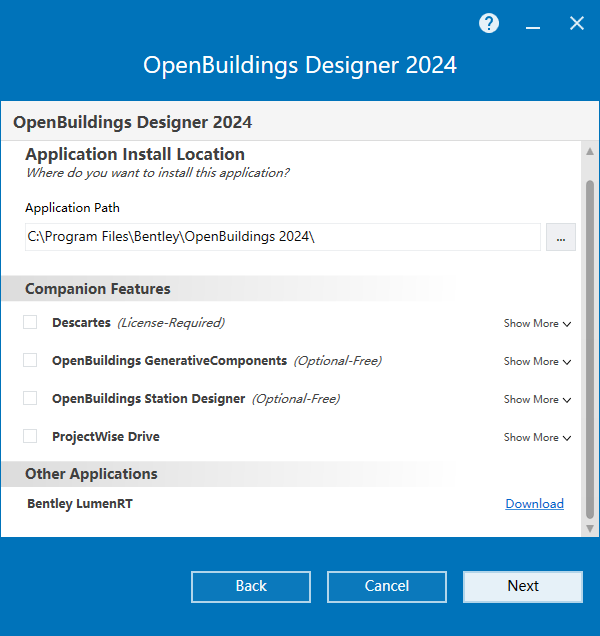
Task: Check OpenBuildings GenerativeComponents option
Action: tap(30, 360)
